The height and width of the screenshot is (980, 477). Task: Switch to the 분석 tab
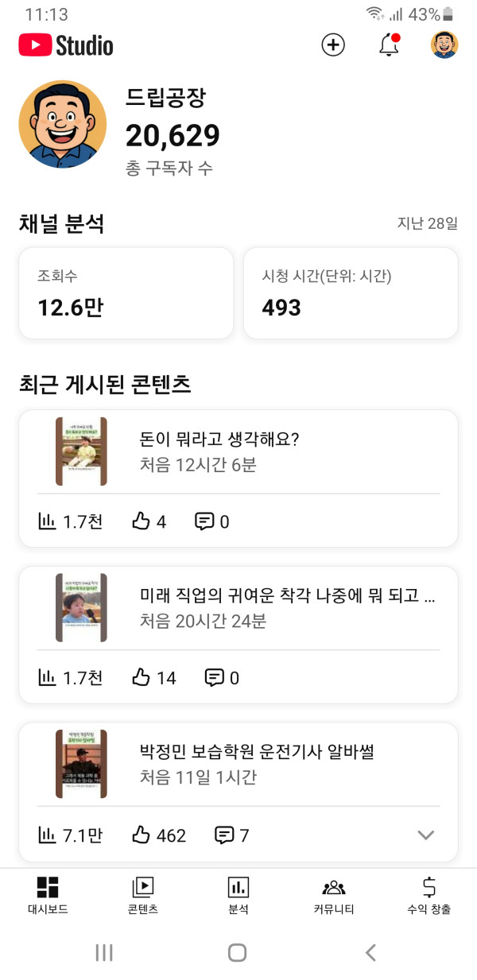click(238, 896)
